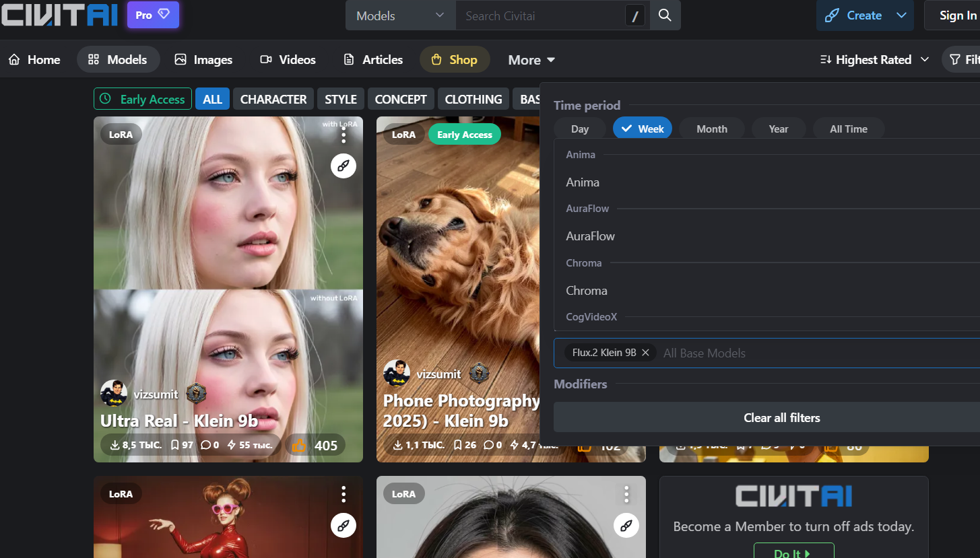Click remix brush icon on dark-haired portrait card
This screenshot has width=980, height=558.
[x=626, y=526]
